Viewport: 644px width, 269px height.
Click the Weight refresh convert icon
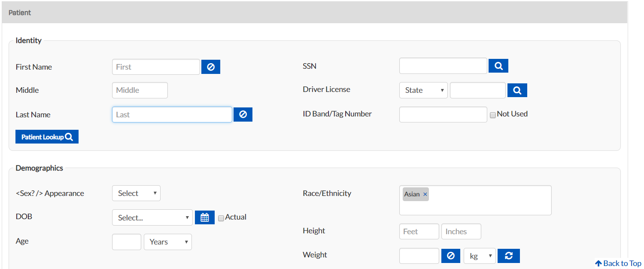click(x=509, y=256)
